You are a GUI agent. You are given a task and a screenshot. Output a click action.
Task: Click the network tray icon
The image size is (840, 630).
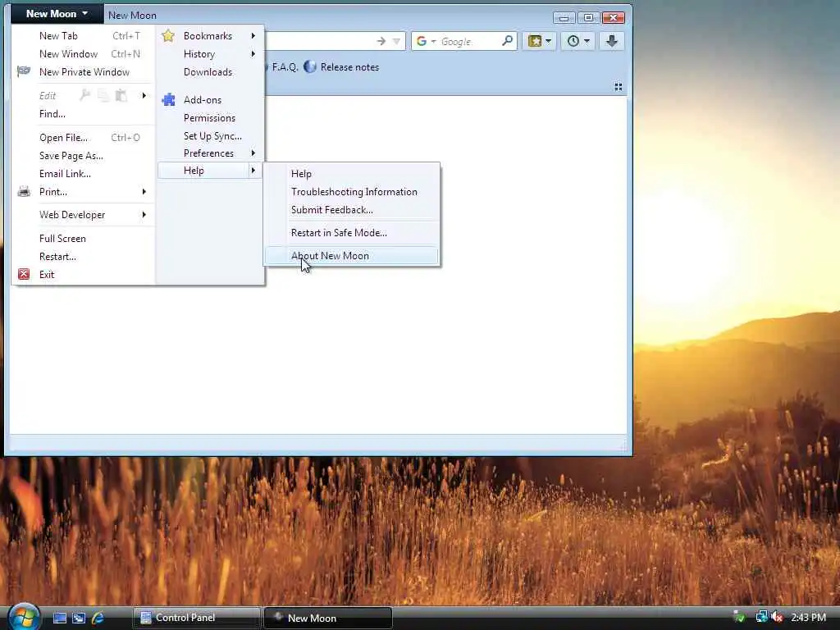click(x=760, y=617)
